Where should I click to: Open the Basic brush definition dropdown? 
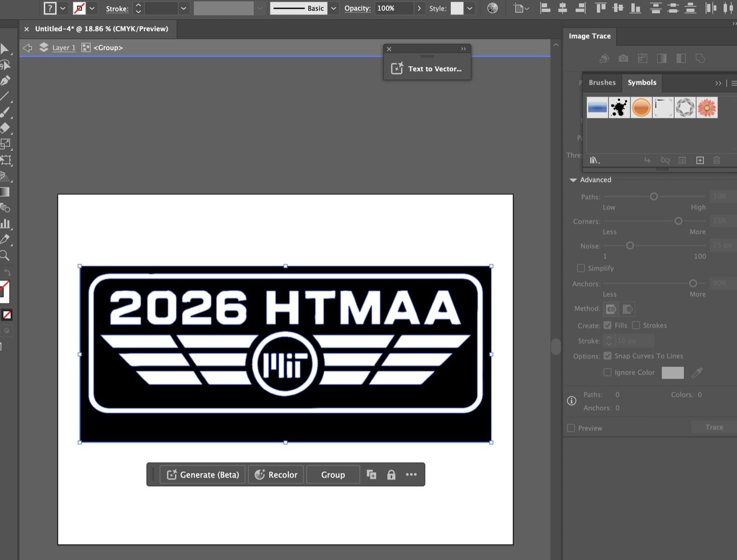point(333,8)
